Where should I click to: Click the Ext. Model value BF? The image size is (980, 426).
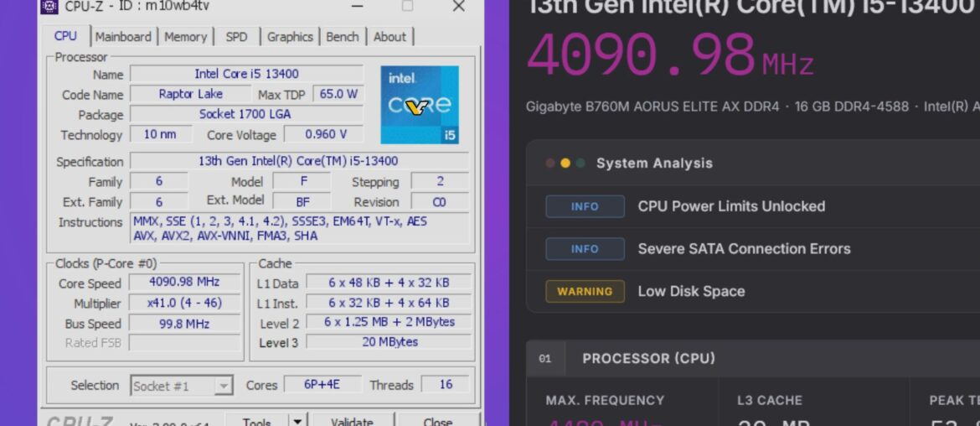click(302, 201)
